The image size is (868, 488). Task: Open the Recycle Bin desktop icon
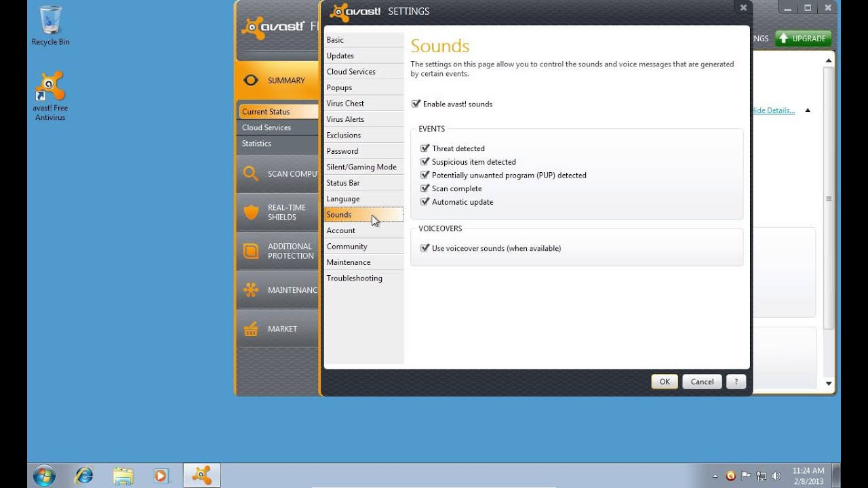click(x=50, y=26)
